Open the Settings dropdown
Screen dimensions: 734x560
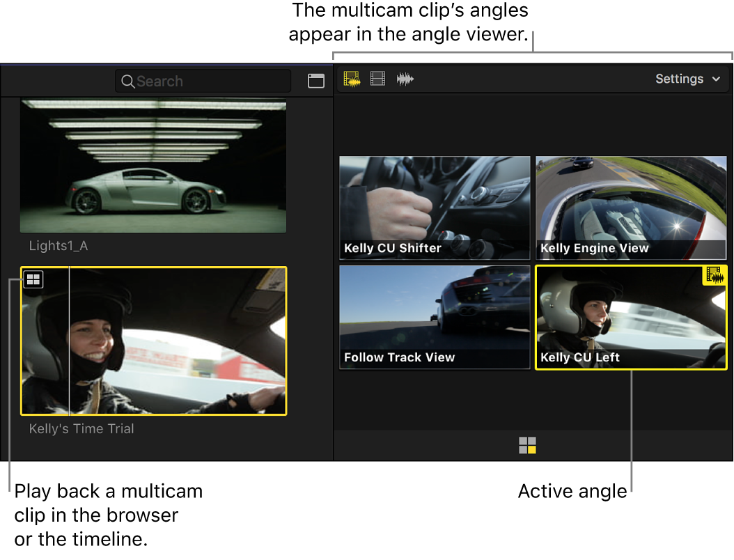tap(679, 79)
